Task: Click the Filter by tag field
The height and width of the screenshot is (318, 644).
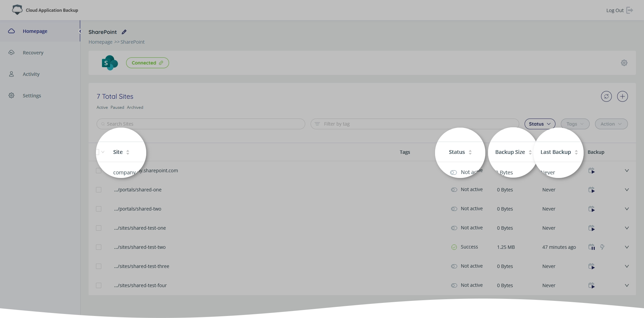Action: pyautogui.click(x=415, y=124)
